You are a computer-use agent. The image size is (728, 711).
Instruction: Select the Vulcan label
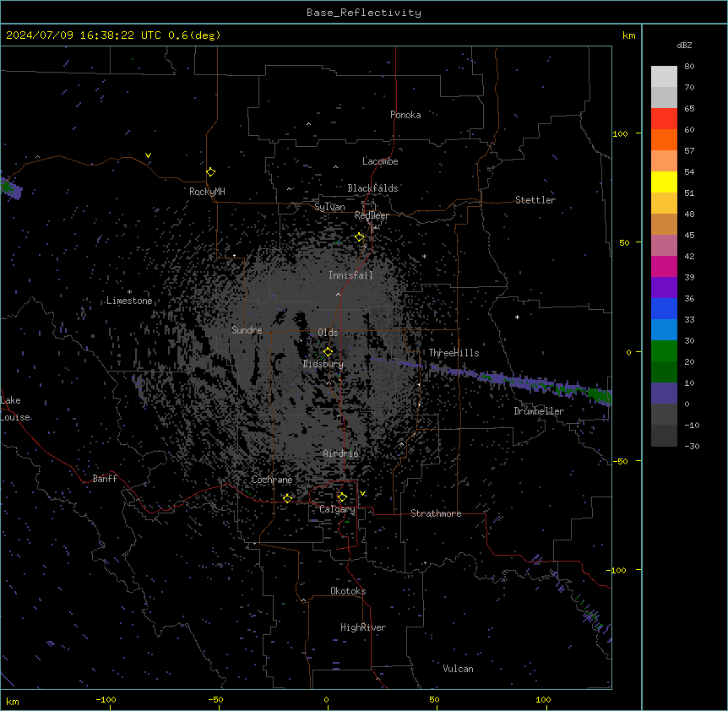point(459,669)
